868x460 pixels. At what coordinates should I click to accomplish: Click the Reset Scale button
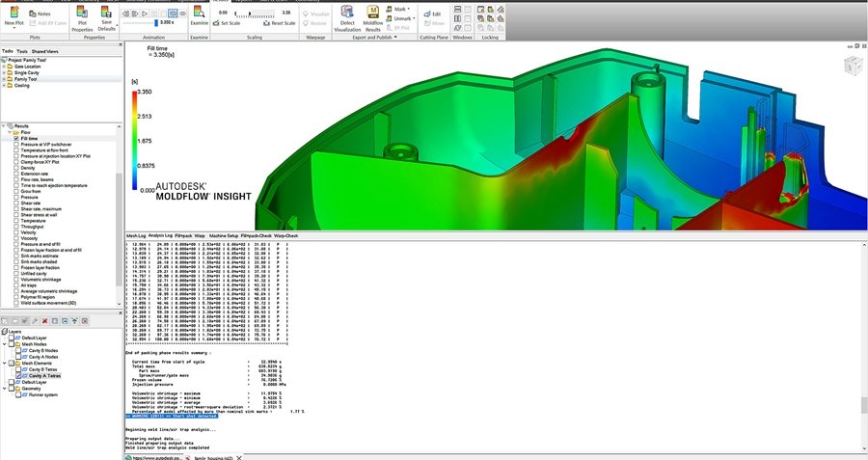pos(279,23)
